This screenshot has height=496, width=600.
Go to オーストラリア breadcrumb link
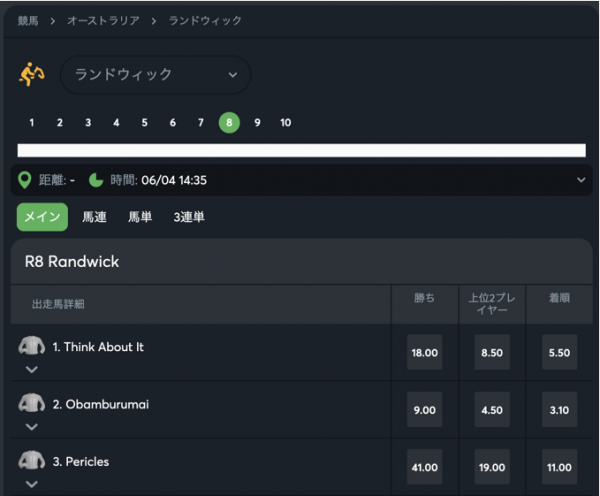click(103, 21)
